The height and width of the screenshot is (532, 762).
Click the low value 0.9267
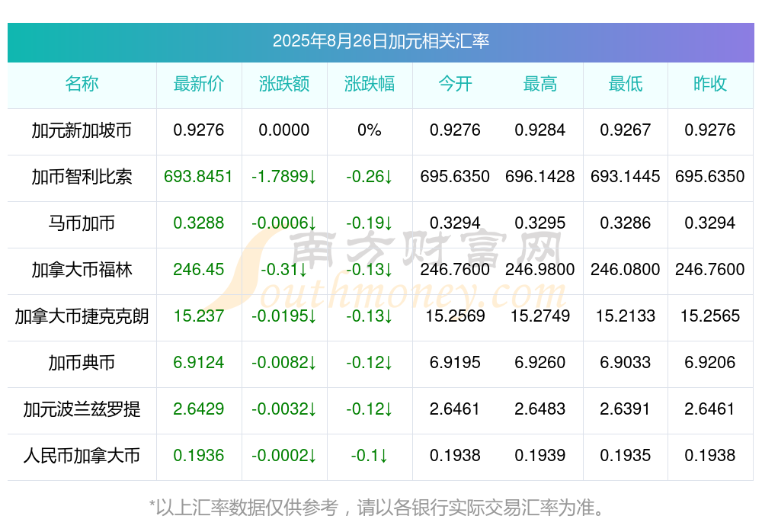(x=626, y=130)
